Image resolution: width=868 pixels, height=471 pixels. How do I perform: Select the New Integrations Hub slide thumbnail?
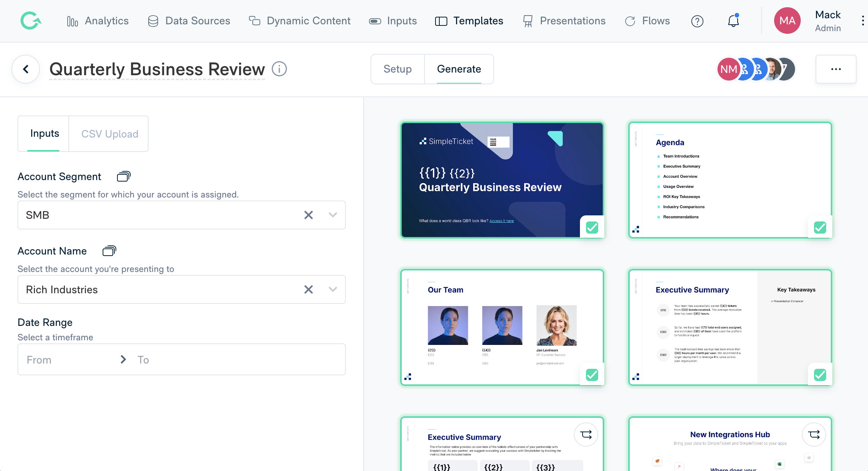coord(730,444)
